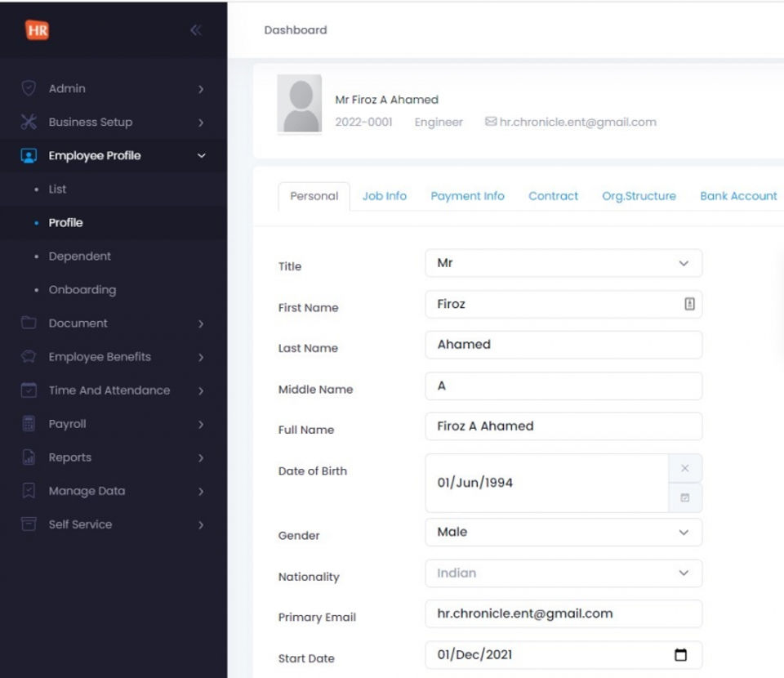This screenshot has width=784, height=678.
Task: Click the Payroll calculator icon
Action: click(x=29, y=424)
